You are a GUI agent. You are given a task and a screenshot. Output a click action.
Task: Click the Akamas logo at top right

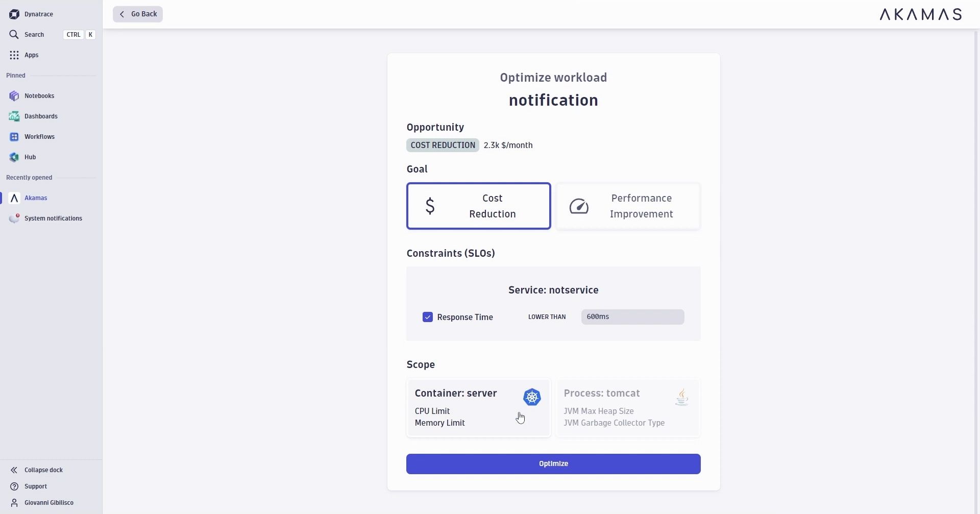click(920, 14)
